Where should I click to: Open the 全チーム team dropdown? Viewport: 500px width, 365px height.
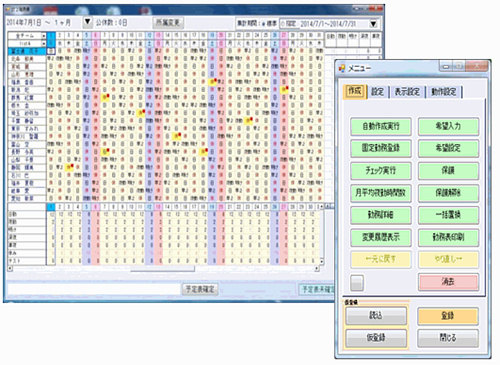coord(43,36)
